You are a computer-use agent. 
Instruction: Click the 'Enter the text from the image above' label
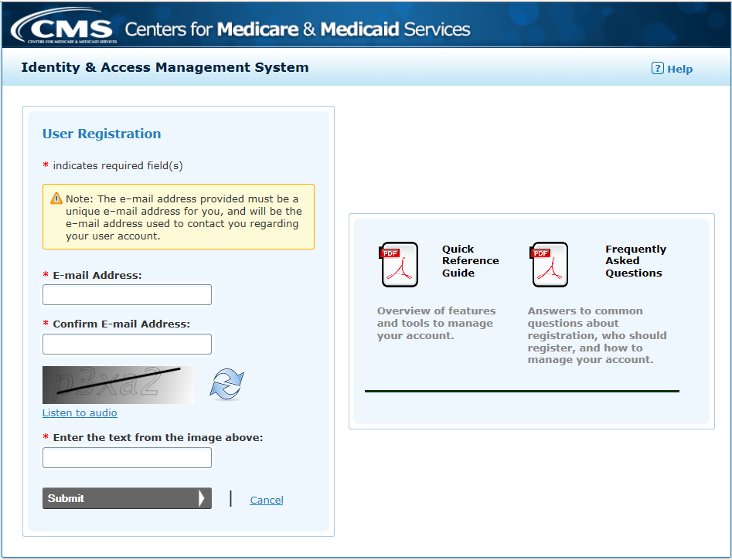point(158,438)
